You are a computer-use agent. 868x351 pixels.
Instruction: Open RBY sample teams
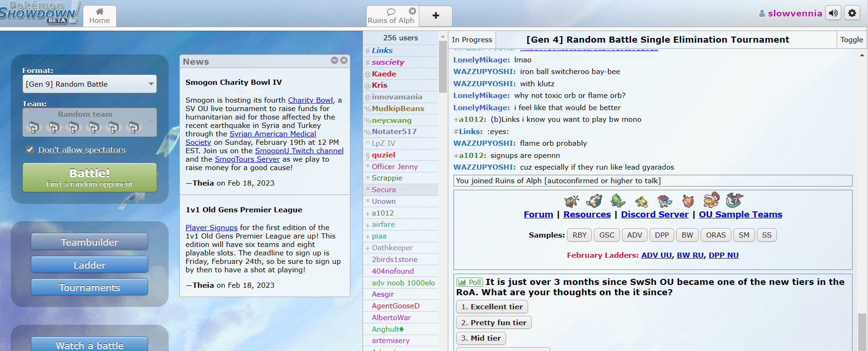[579, 235]
